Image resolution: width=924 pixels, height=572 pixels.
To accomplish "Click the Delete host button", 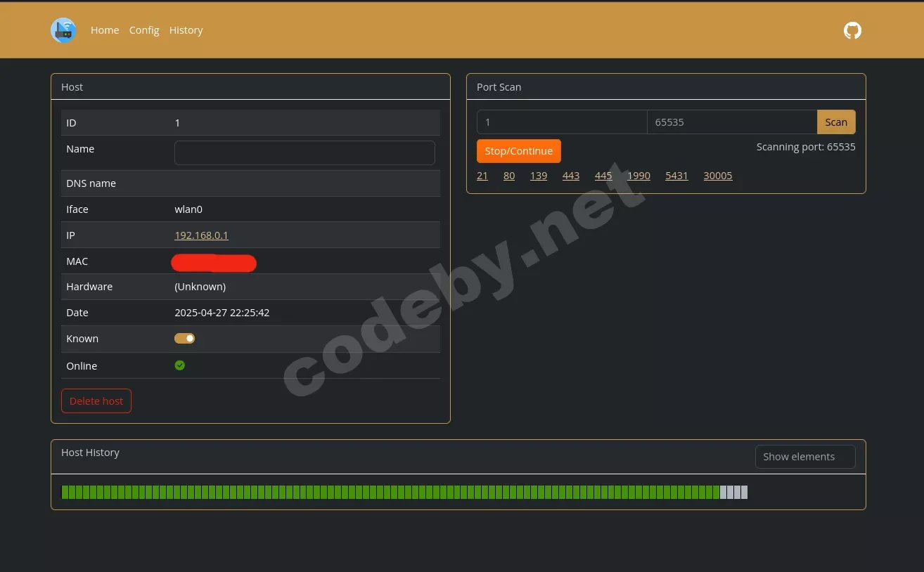I will [96, 401].
